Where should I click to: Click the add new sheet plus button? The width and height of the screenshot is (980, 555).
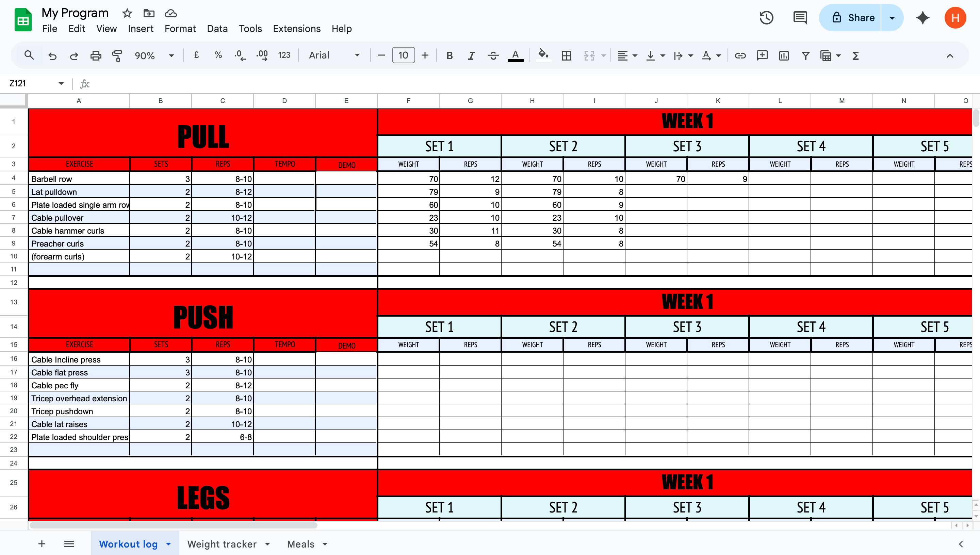coord(42,544)
